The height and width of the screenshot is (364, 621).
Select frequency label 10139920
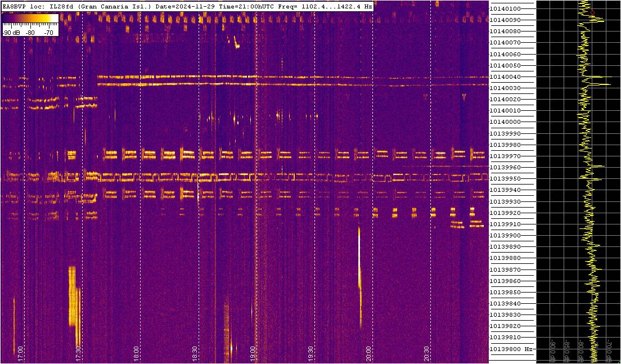505,213
